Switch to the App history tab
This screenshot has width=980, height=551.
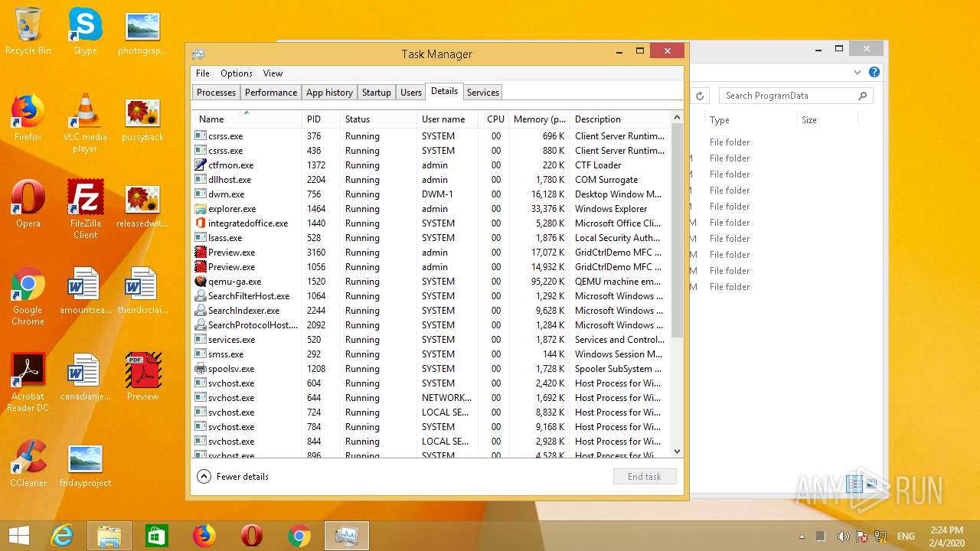(329, 92)
